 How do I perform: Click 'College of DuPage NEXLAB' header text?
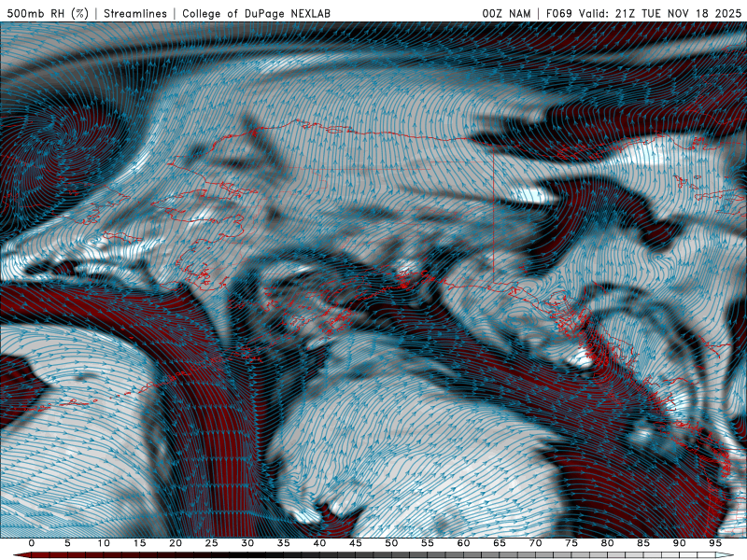[x=256, y=13]
